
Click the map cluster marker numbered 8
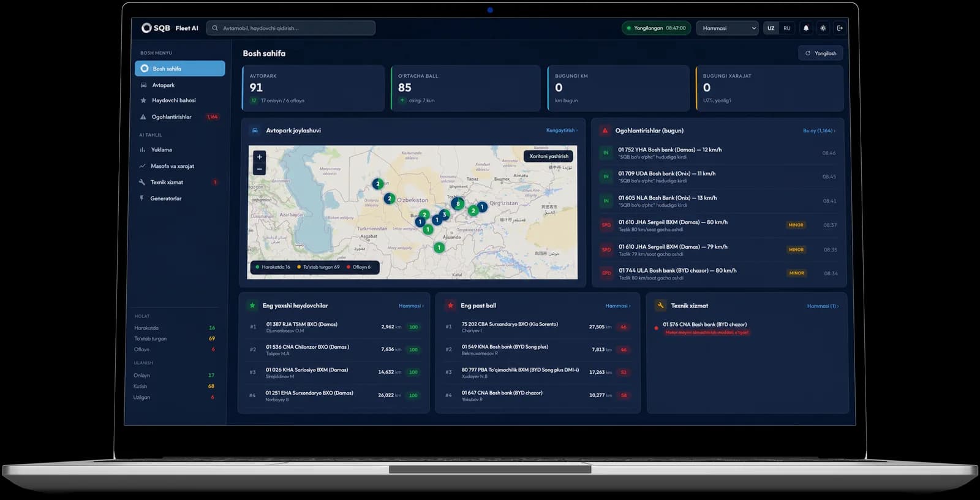tap(458, 204)
